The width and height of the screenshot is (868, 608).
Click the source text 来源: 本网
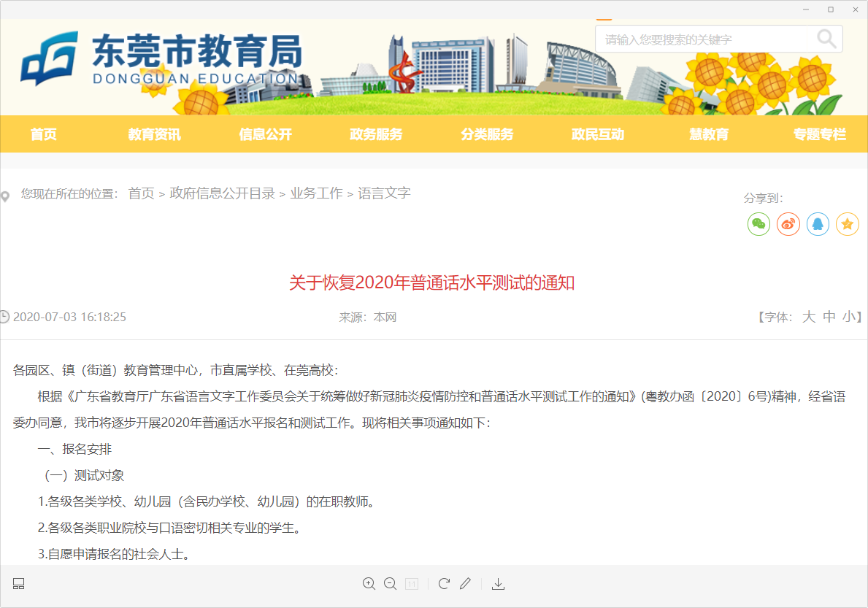pyautogui.click(x=368, y=317)
